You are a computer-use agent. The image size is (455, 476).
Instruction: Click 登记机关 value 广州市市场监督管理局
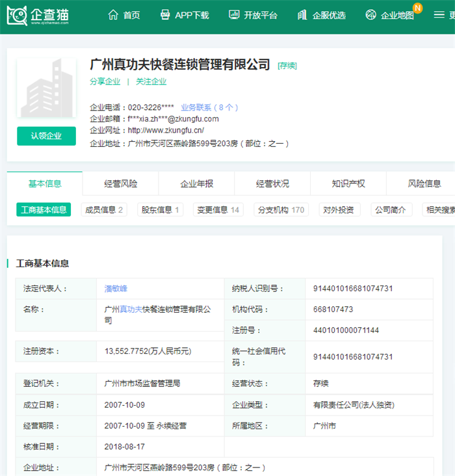(x=142, y=384)
